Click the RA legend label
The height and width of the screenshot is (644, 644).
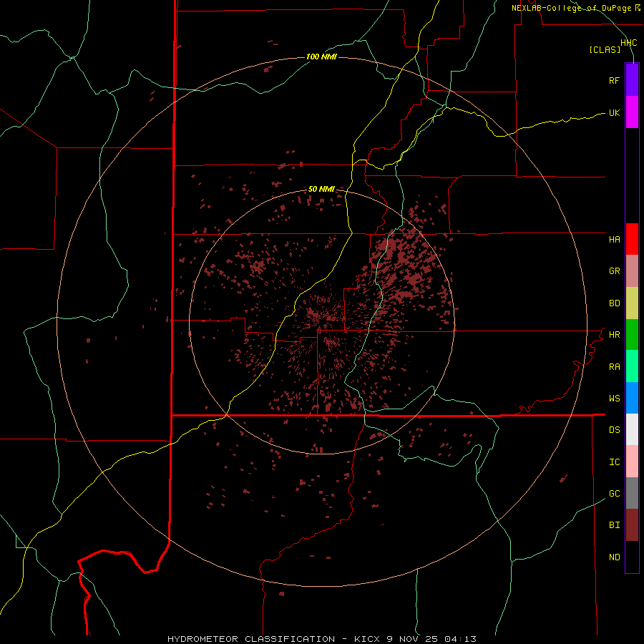614,367
